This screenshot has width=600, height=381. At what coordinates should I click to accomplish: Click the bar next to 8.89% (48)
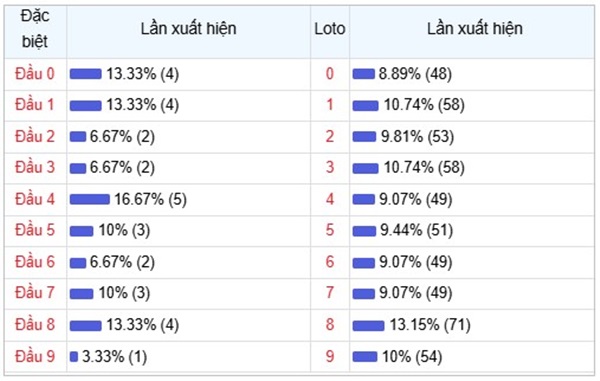(x=363, y=74)
